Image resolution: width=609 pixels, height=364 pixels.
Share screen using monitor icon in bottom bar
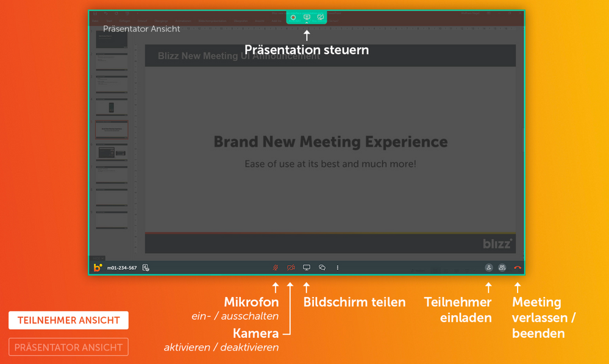pyautogui.click(x=307, y=268)
